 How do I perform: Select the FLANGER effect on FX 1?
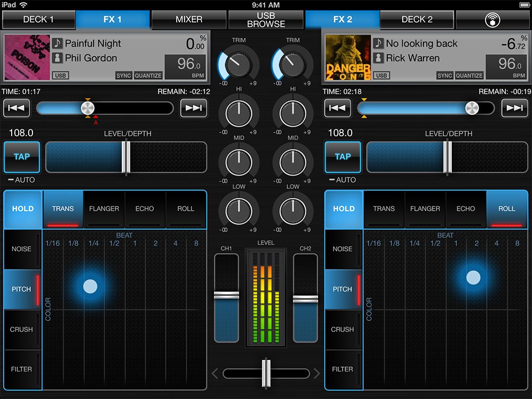pyautogui.click(x=104, y=209)
